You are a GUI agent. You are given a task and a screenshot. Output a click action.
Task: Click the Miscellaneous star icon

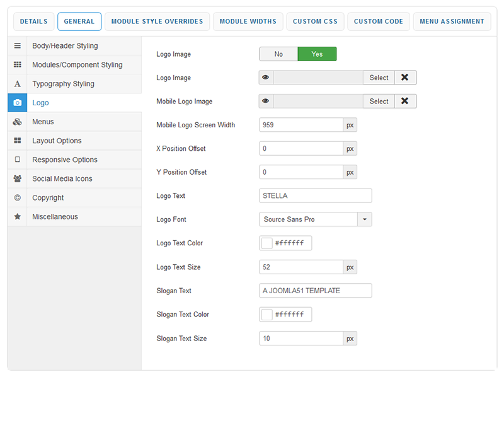(x=17, y=216)
